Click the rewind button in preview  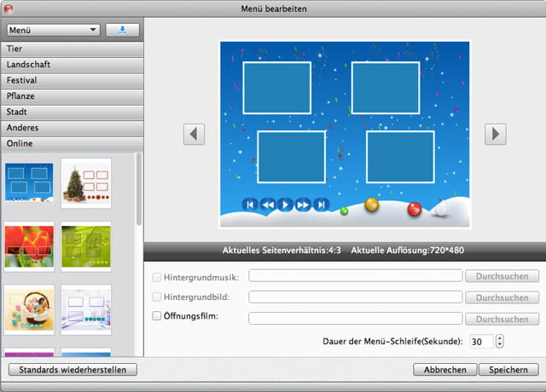tap(267, 205)
